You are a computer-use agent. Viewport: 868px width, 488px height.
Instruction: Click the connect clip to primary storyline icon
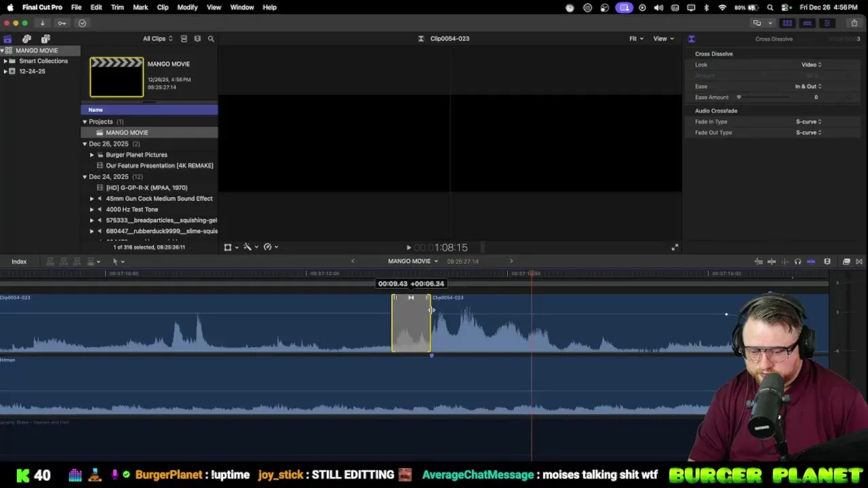50,262
